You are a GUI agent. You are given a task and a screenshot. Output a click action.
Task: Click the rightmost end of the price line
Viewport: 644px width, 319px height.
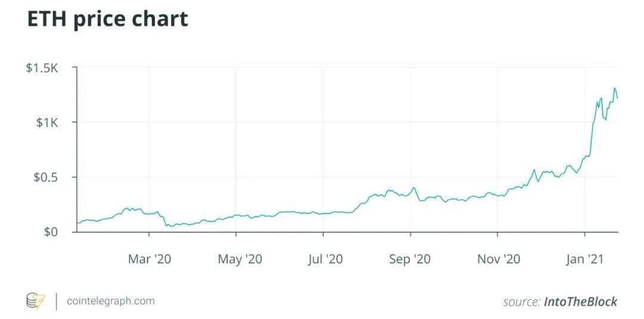click(x=617, y=98)
